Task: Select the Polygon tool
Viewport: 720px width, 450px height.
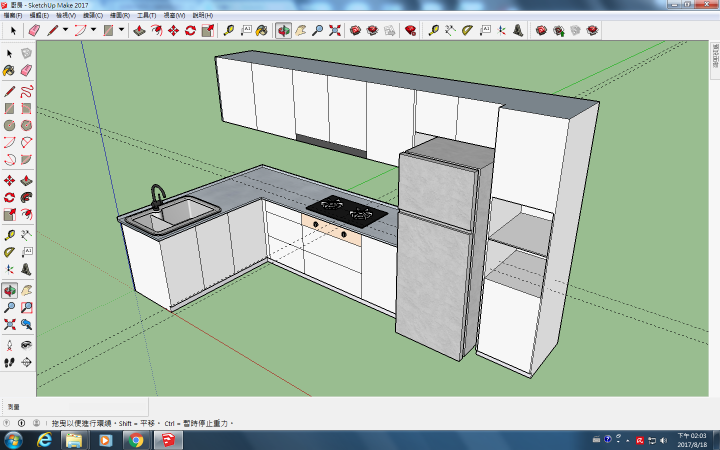Action: (x=26, y=125)
